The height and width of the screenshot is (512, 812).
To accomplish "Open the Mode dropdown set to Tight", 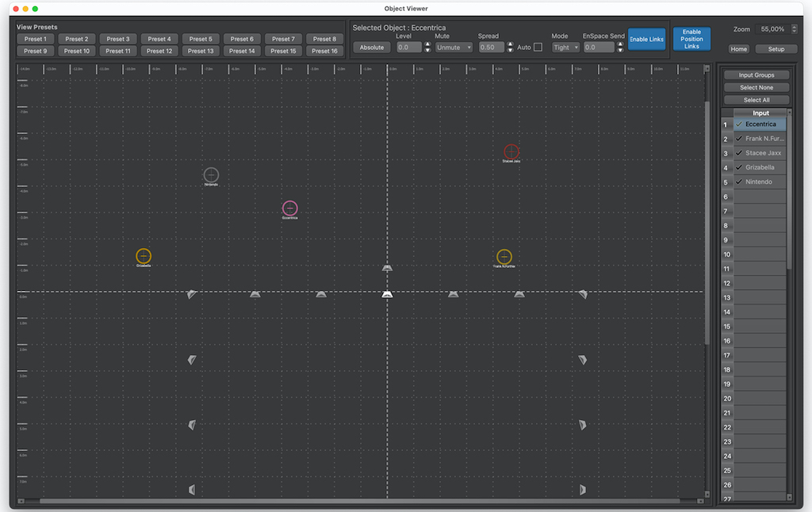I will click(565, 48).
